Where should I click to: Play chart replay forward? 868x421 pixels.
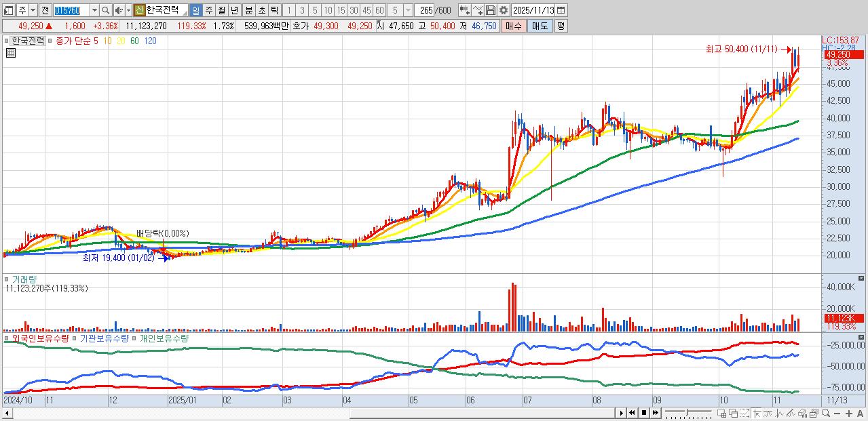point(621,413)
